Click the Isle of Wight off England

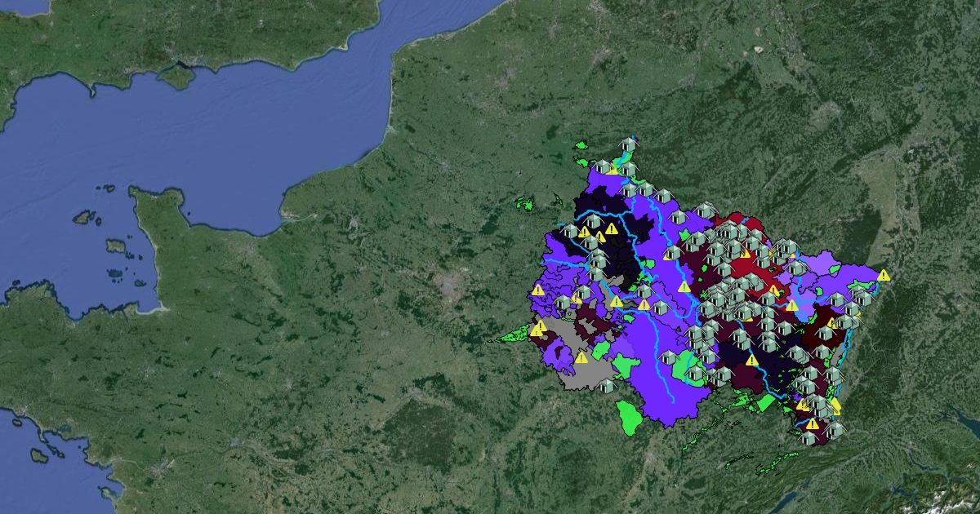(x=177, y=77)
